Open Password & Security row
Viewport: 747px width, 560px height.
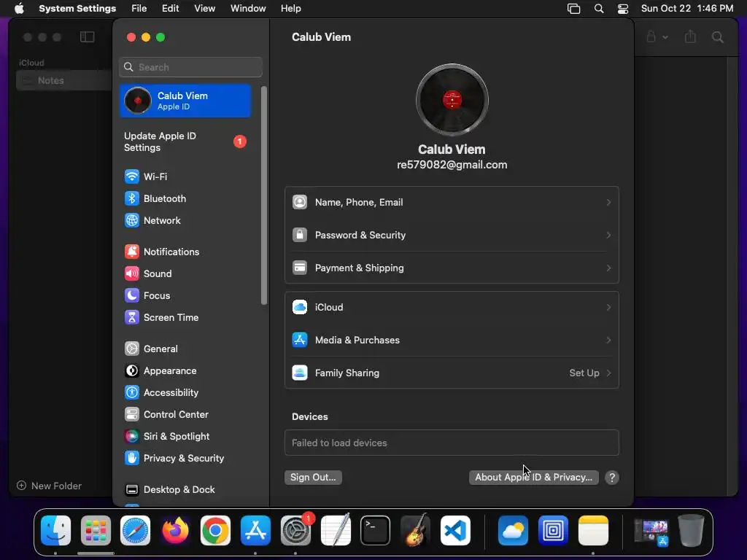[452, 236]
